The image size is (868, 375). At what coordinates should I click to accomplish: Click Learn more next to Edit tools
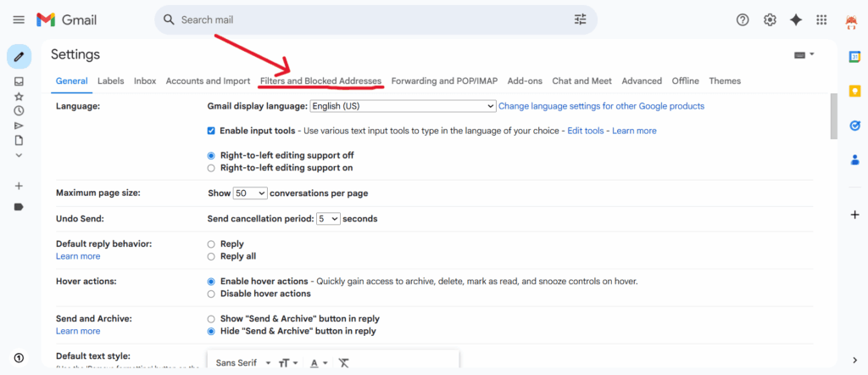[x=634, y=131]
